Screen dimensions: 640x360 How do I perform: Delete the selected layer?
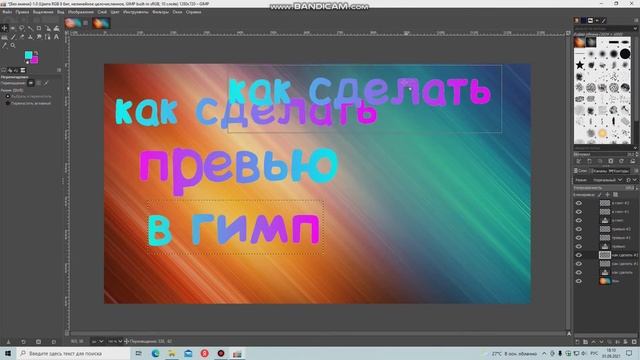click(x=634, y=342)
